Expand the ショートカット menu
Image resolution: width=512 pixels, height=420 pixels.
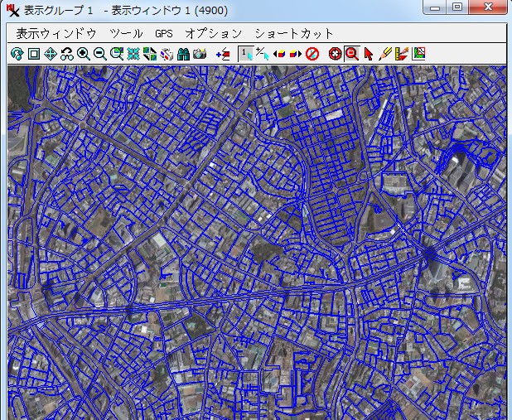click(294, 33)
